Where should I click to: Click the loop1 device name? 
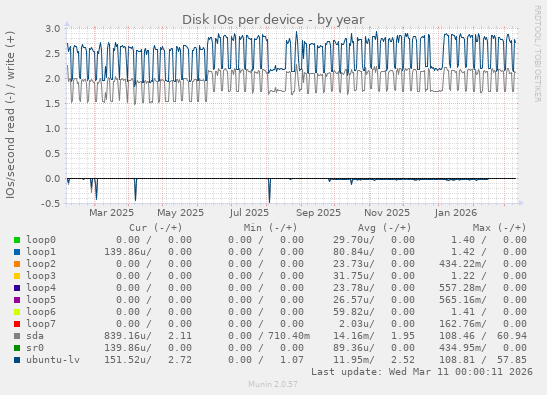pyautogui.click(x=41, y=252)
